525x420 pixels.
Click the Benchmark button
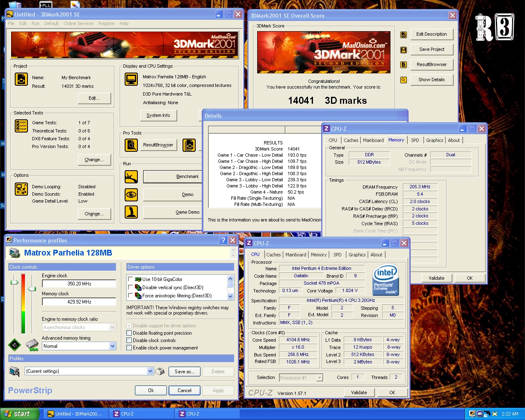173,177
